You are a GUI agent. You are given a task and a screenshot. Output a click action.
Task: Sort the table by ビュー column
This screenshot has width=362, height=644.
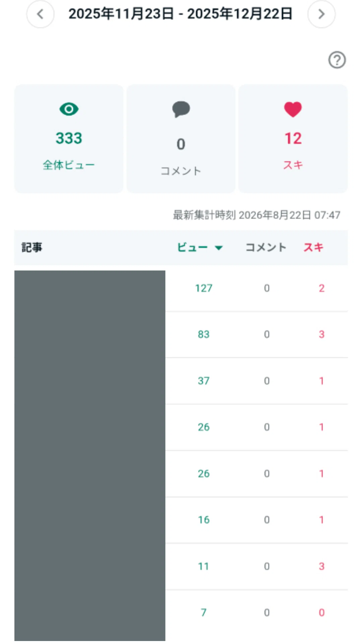(x=192, y=248)
